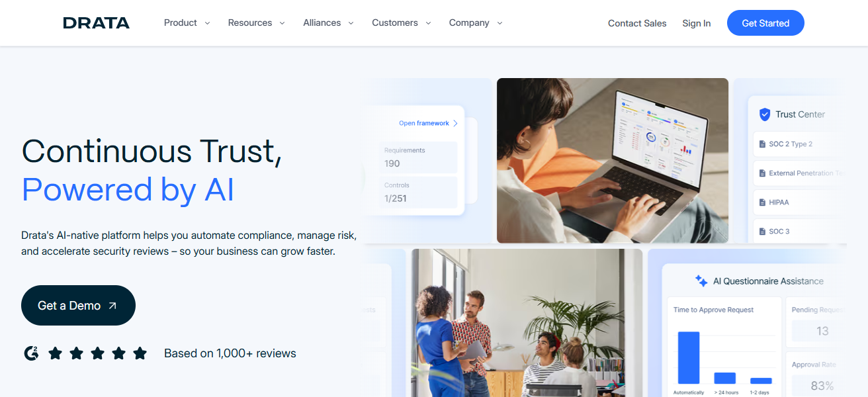Click the External Penetration Test document icon
Viewport: 868px width, 397px height.
tap(761, 173)
